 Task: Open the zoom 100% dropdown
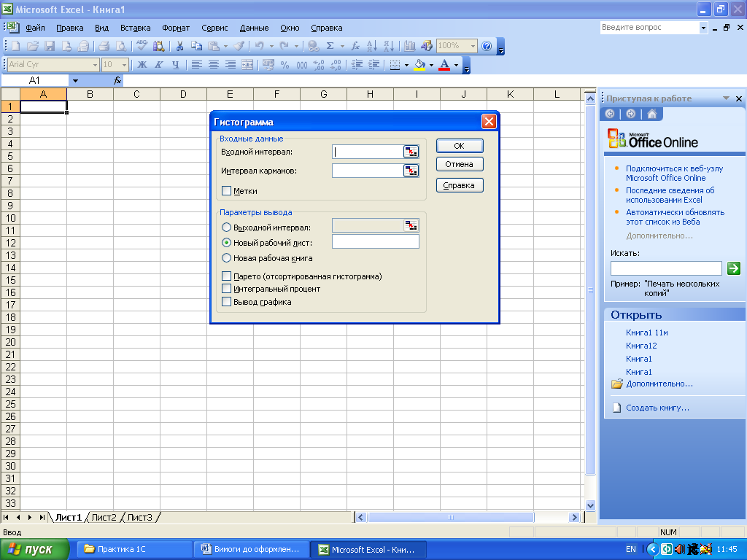pos(473,46)
